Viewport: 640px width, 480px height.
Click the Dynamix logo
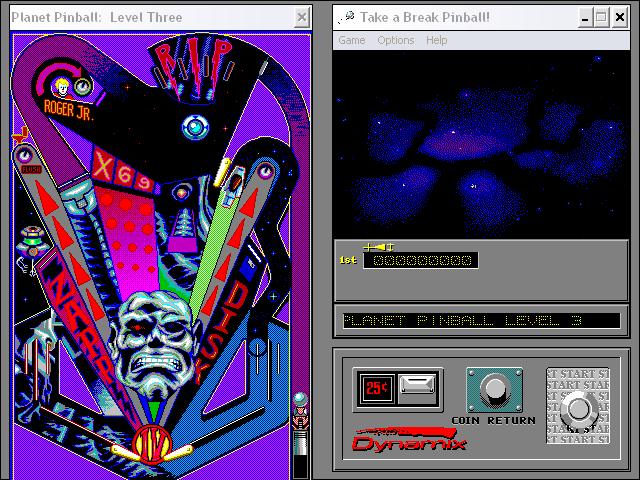click(x=409, y=440)
